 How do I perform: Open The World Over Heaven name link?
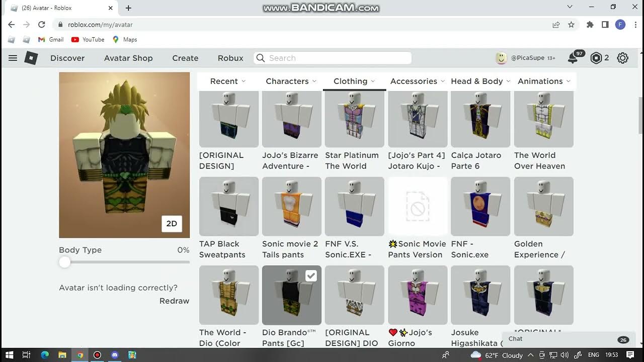coord(539,161)
